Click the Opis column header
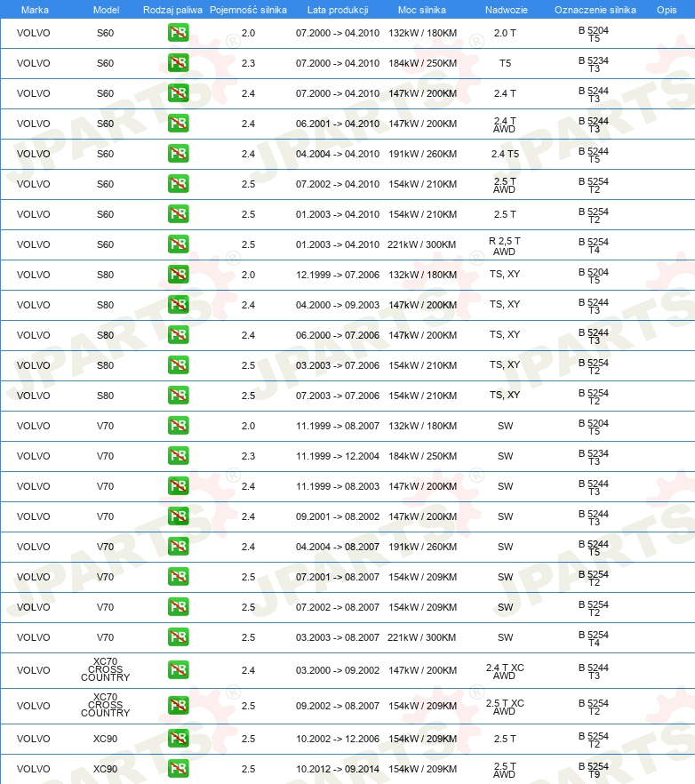The height and width of the screenshot is (784, 695). [667, 10]
